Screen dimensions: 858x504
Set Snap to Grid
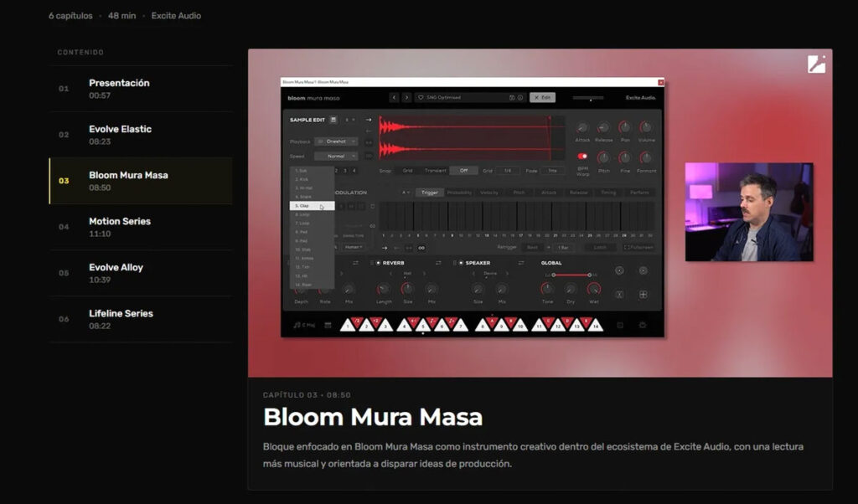coord(408,171)
